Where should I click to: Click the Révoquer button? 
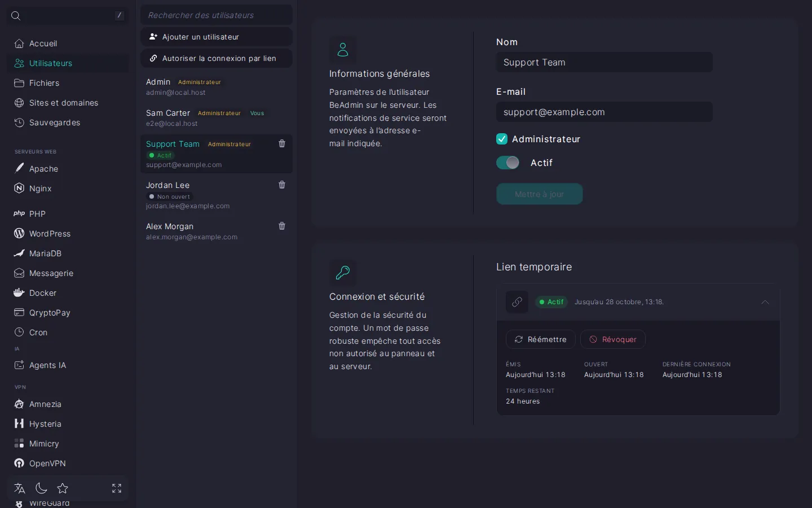(613, 339)
